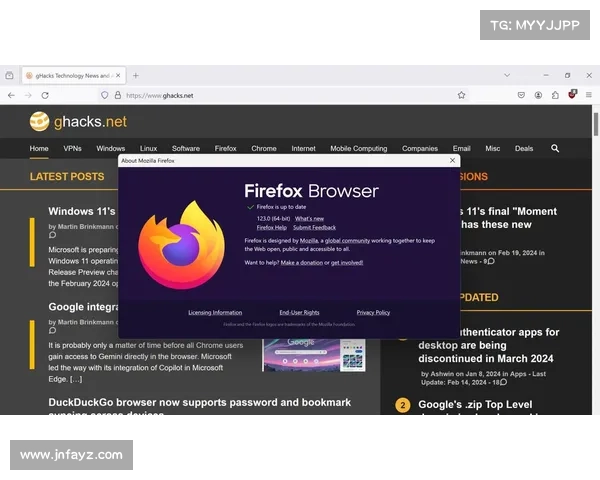The height and width of the screenshot is (480, 600).
Task: Open a new tab with plus button
Action: (x=136, y=75)
